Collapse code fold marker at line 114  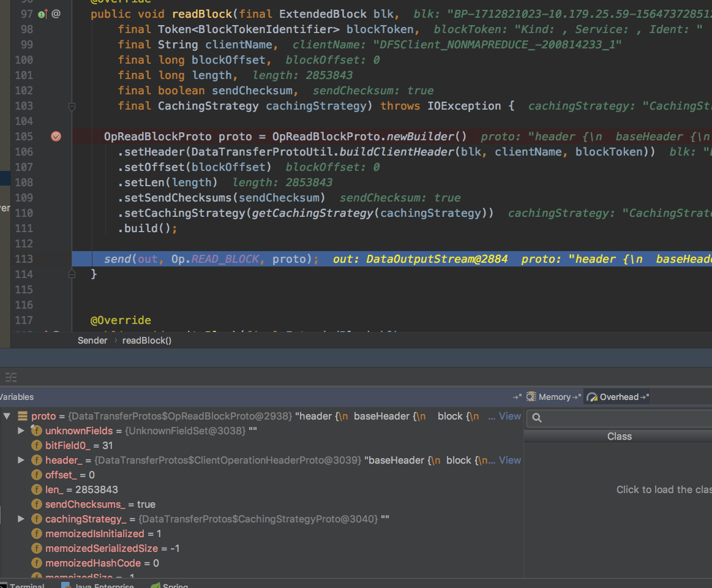(x=72, y=274)
